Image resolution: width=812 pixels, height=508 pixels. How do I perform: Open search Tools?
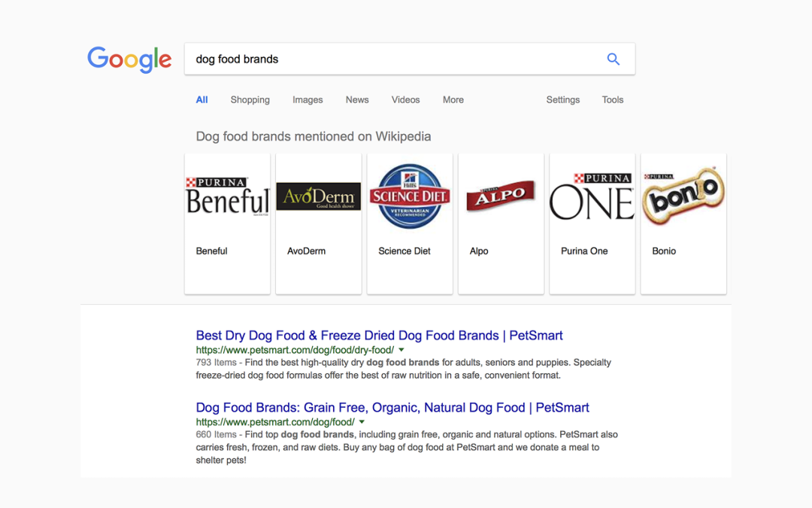613,99
